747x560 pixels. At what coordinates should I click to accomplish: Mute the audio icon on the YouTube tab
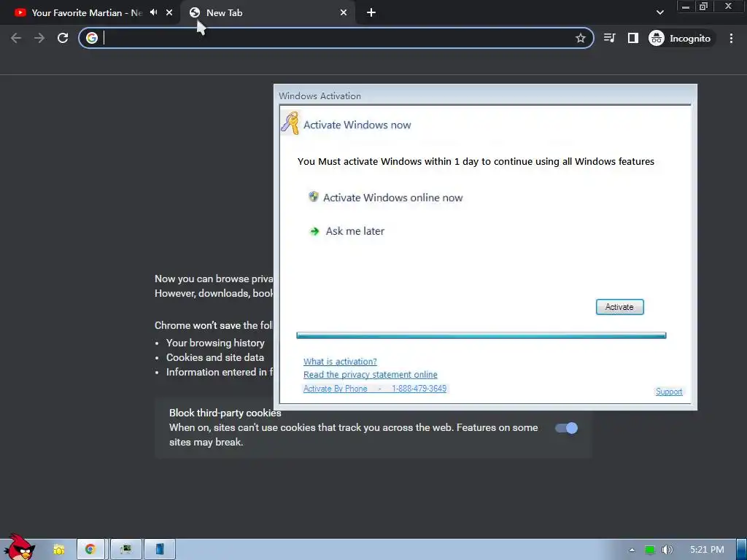(x=153, y=12)
